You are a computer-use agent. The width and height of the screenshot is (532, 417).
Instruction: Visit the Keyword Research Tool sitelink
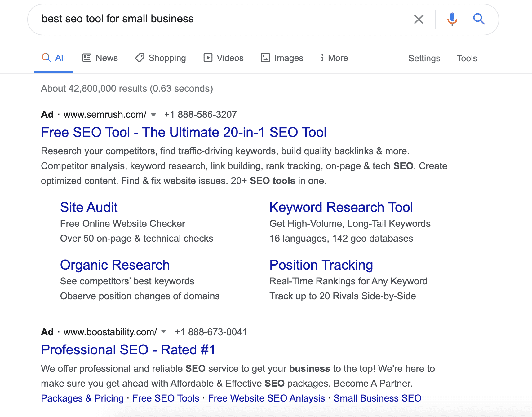pos(341,207)
